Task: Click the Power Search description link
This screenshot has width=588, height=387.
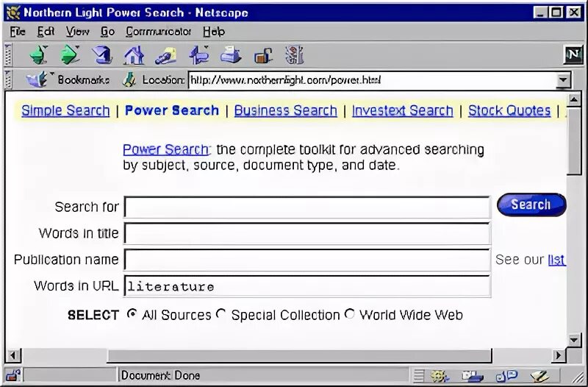Action: [x=166, y=149]
